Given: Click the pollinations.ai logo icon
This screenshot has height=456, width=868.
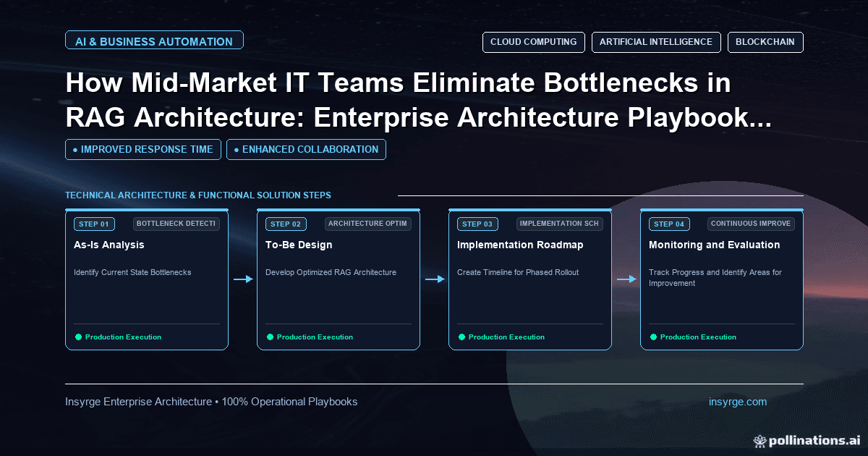Looking at the screenshot, I should [x=759, y=440].
